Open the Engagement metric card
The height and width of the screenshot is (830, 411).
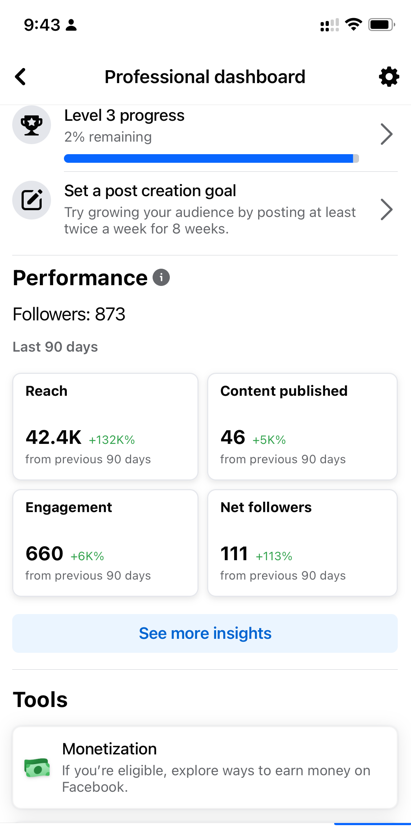coord(105,543)
